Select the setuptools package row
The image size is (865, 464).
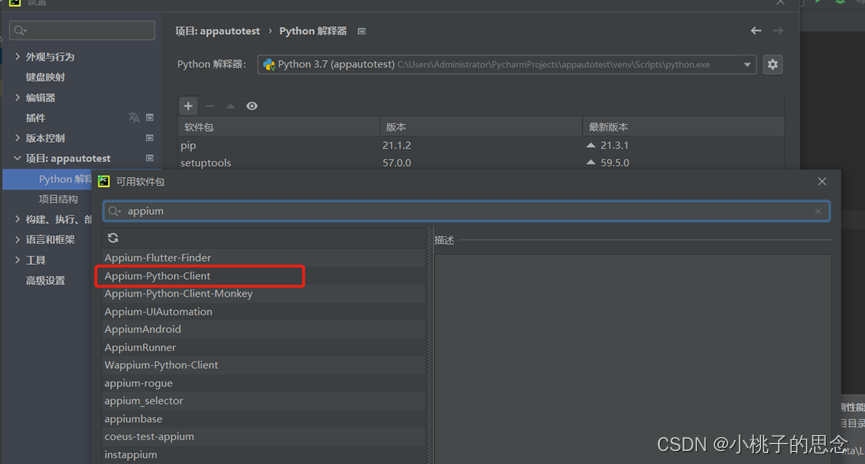coord(481,163)
